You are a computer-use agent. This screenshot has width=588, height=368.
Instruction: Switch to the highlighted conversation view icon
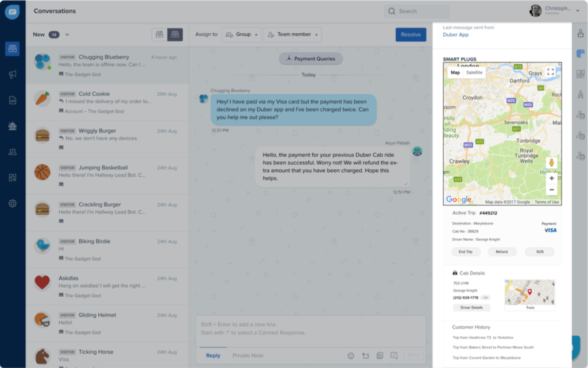pos(175,34)
